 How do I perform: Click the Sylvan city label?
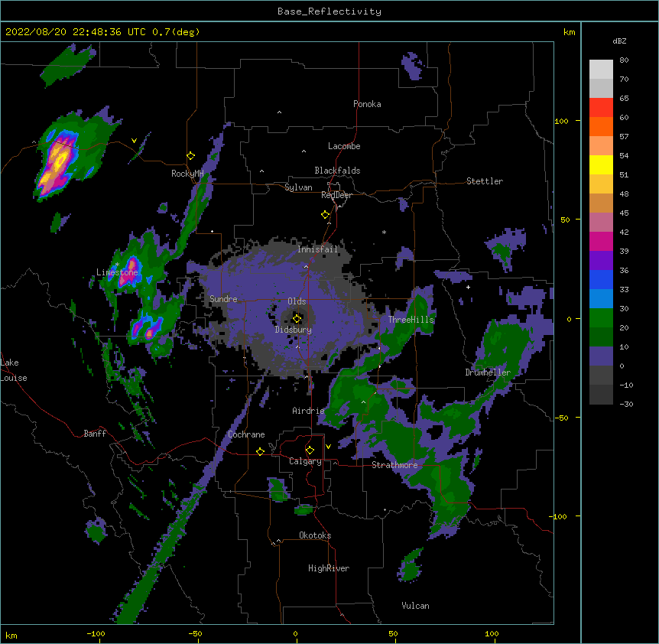coord(298,187)
